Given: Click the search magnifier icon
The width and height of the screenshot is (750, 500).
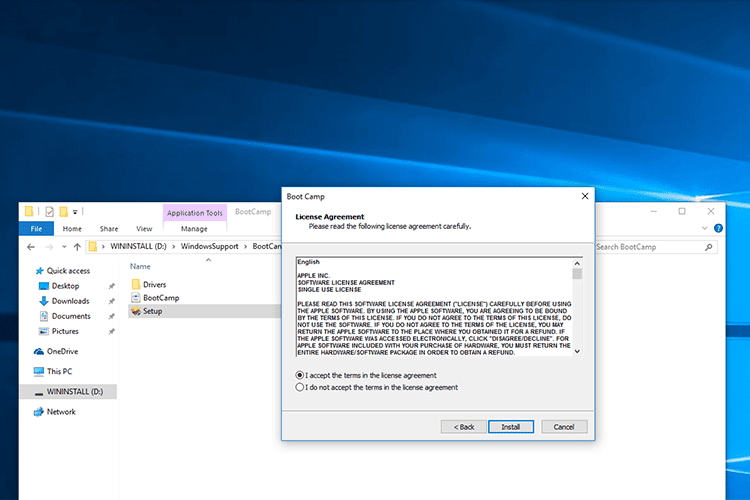Looking at the screenshot, I should click(709, 247).
